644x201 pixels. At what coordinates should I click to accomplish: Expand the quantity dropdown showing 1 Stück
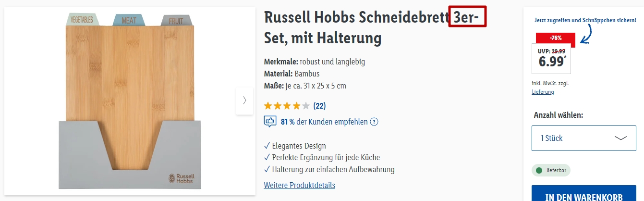[584, 138]
